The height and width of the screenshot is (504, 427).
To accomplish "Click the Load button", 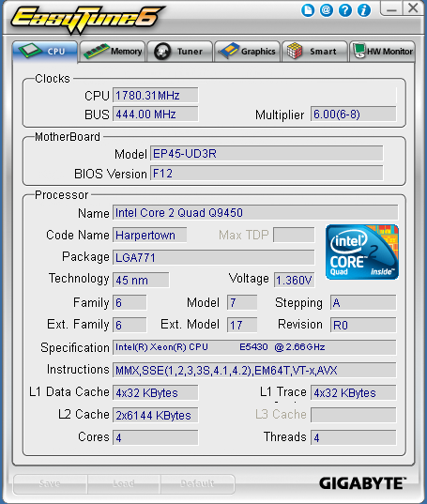I will (124, 483).
